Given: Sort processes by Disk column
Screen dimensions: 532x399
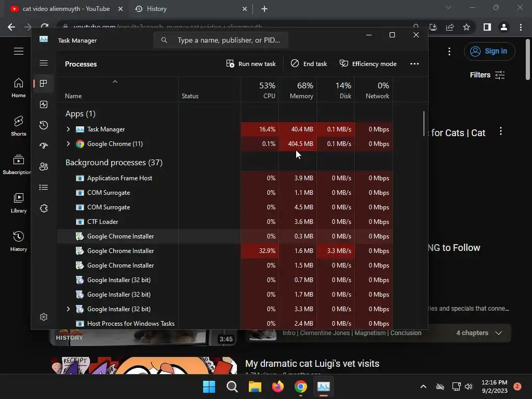Looking at the screenshot, I should (x=336, y=90).
